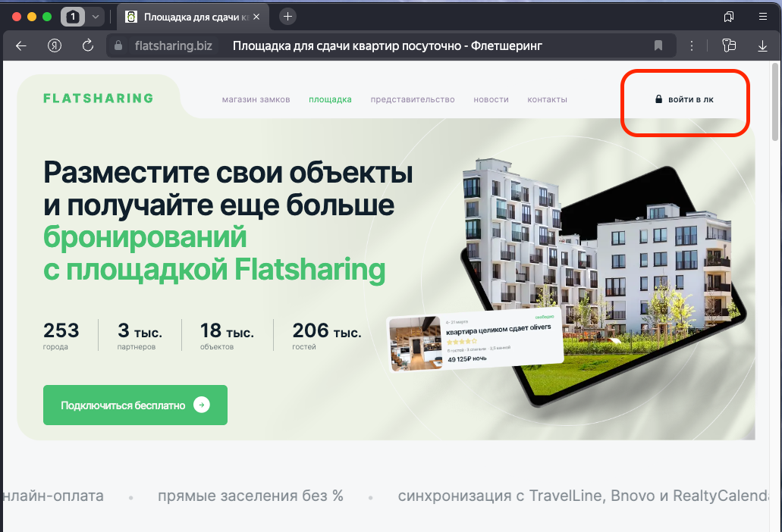Go back using the browser back arrow
This screenshot has width=782, height=532.
coord(21,46)
